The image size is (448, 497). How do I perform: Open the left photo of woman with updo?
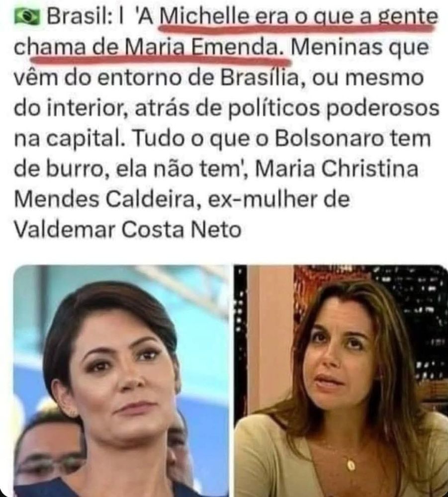click(121, 381)
